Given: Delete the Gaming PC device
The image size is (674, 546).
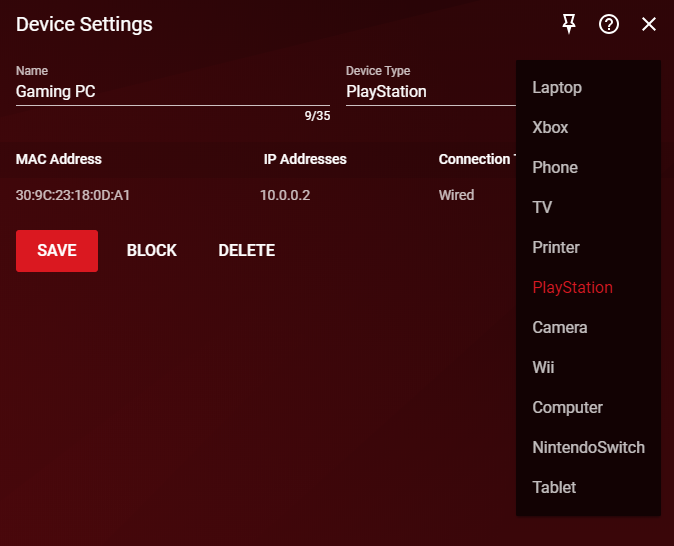Looking at the screenshot, I should tap(246, 251).
